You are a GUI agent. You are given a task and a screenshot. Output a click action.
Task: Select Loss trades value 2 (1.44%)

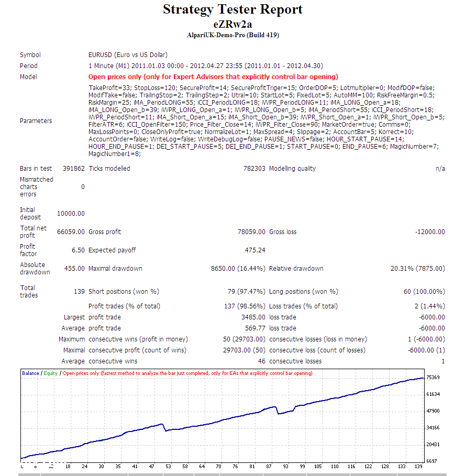point(430,306)
